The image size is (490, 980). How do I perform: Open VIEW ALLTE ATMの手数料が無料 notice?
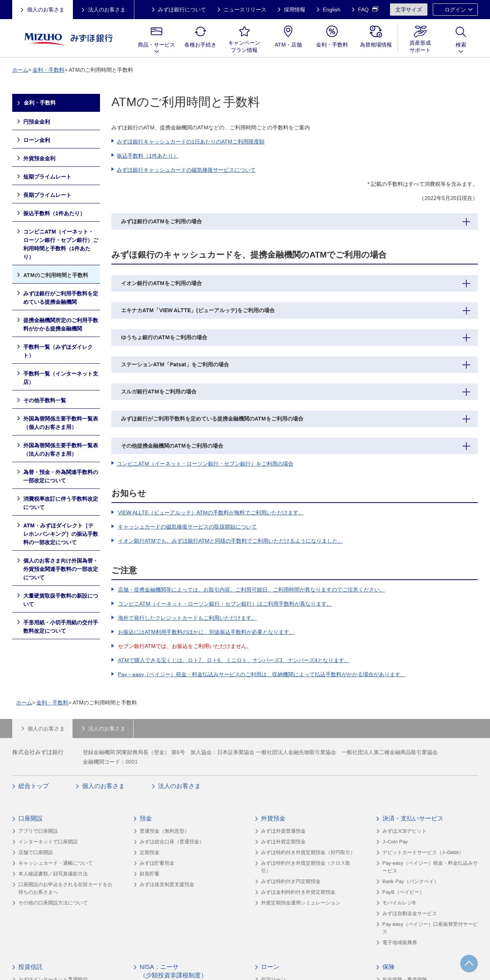[211, 513]
